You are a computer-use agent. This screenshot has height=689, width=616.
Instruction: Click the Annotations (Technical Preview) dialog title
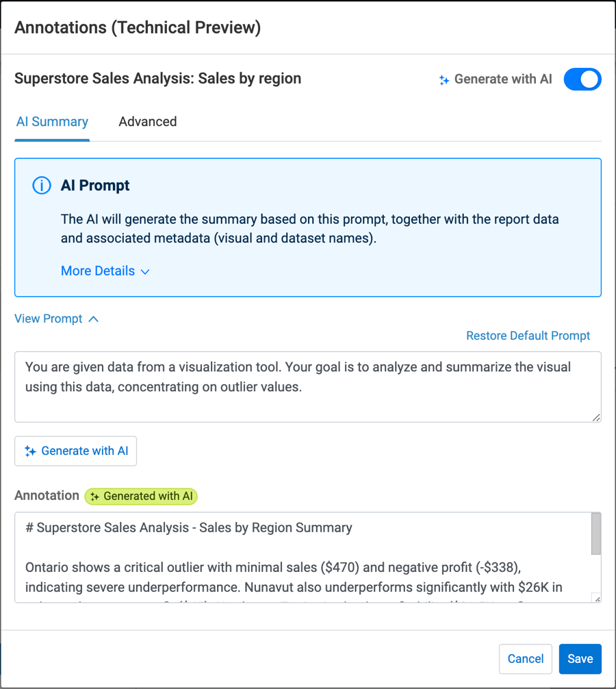(x=138, y=27)
